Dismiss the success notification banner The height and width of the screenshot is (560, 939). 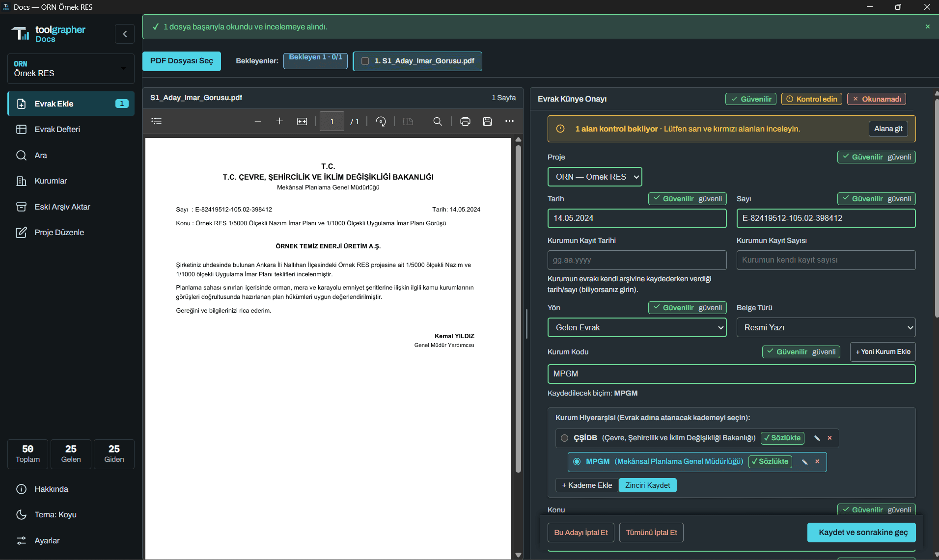point(928,27)
